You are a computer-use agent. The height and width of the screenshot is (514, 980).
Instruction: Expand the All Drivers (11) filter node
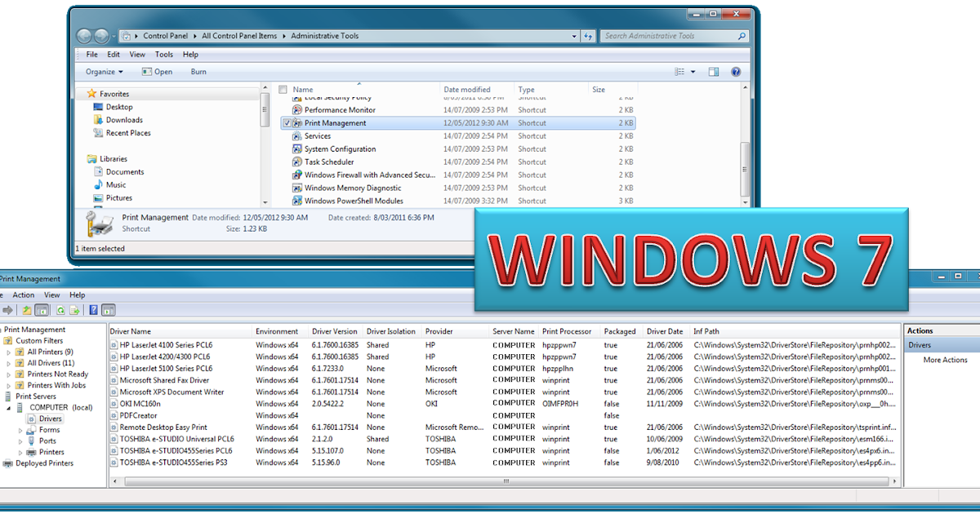point(9,363)
